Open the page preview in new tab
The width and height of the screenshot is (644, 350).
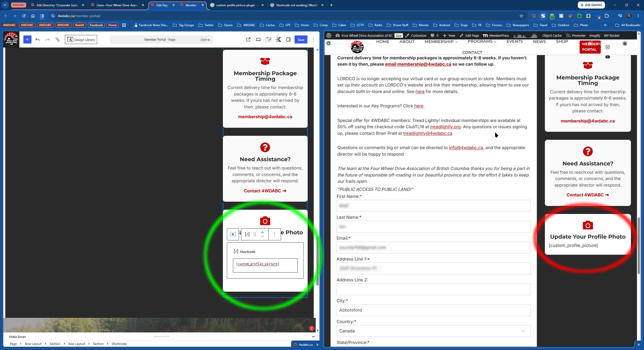point(248,39)
